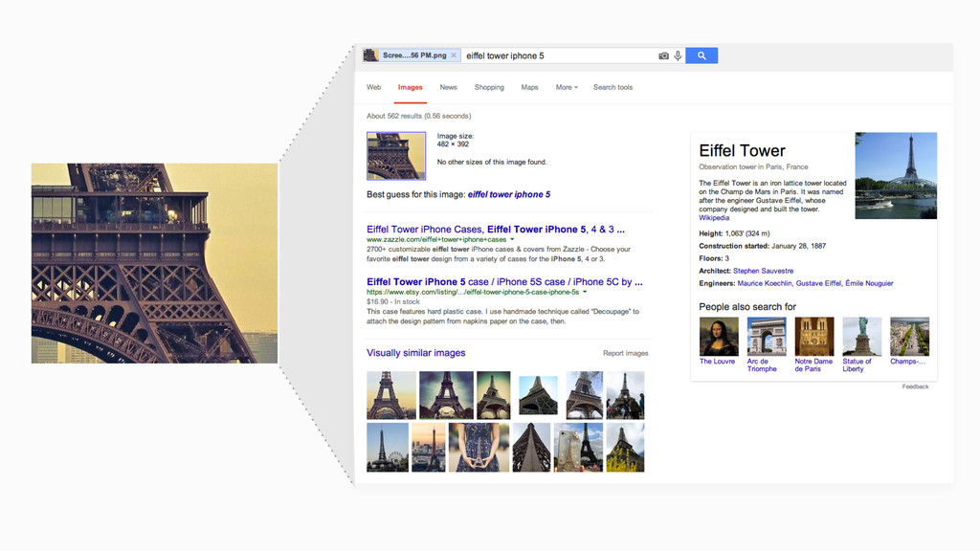This screenshot has height=551, width=980.
Task: Open bottom-row sunset skyline Eiffel image
Action: click(x=428, y=448)
